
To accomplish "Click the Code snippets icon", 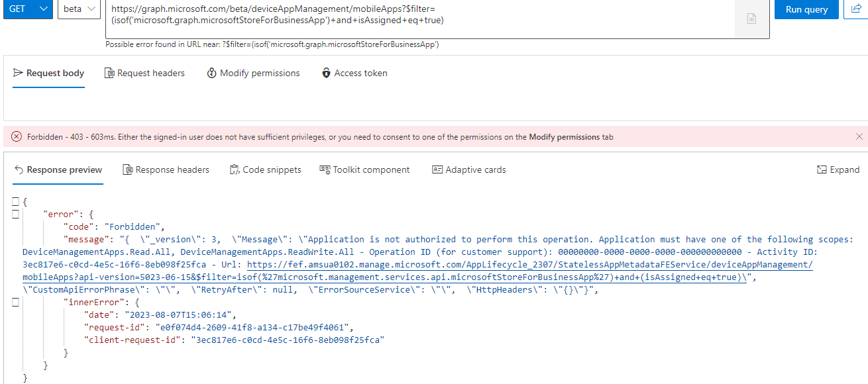I will (235, 170).
